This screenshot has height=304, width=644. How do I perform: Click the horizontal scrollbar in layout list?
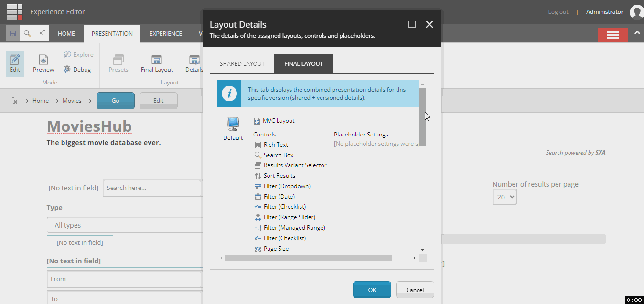(x=309, y=258)
